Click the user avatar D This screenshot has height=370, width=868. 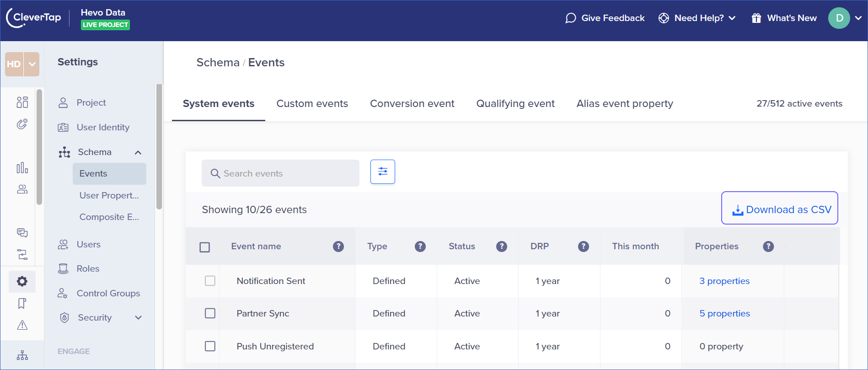(839, 18)
